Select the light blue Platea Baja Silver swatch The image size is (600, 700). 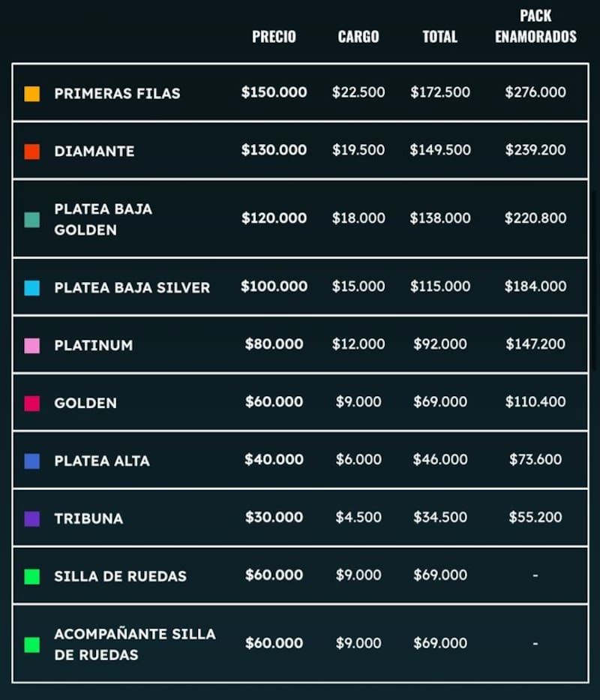tap(32, 288)
